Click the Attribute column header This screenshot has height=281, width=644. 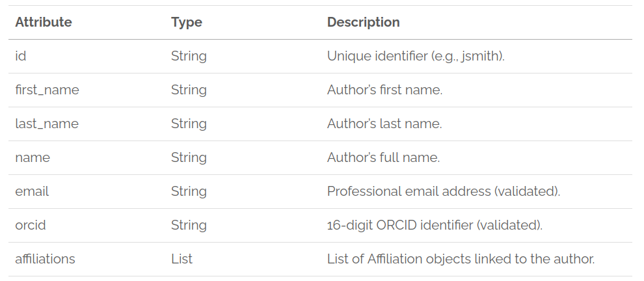44,22
